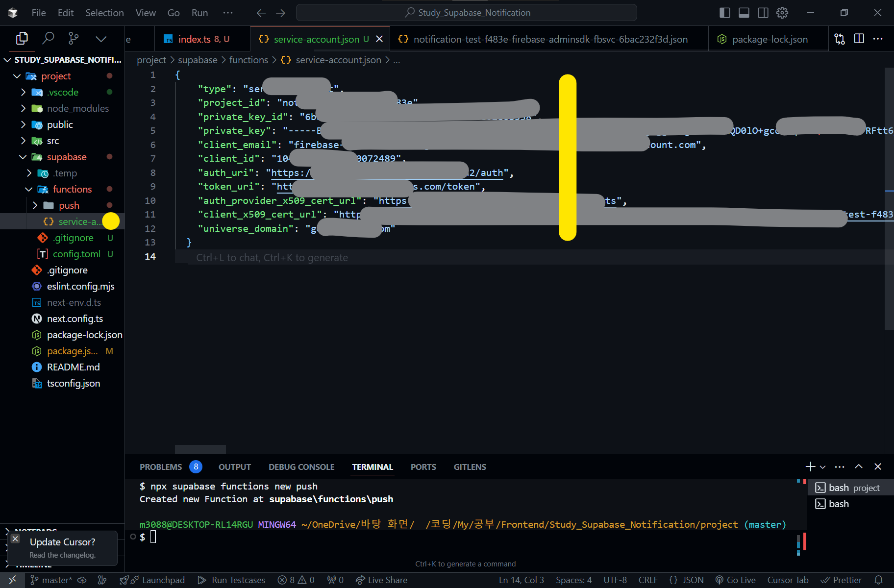Switch to the package-lock.json editor tab
This screenshot has height=588, width=894.
(x=769, y=39)
